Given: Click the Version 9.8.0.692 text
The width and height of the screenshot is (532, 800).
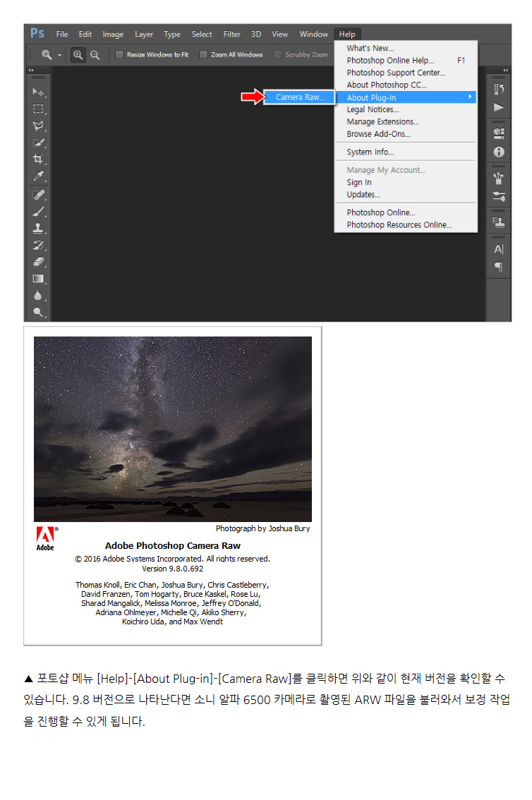Looking at the screenshot, I should coord(172,569).
